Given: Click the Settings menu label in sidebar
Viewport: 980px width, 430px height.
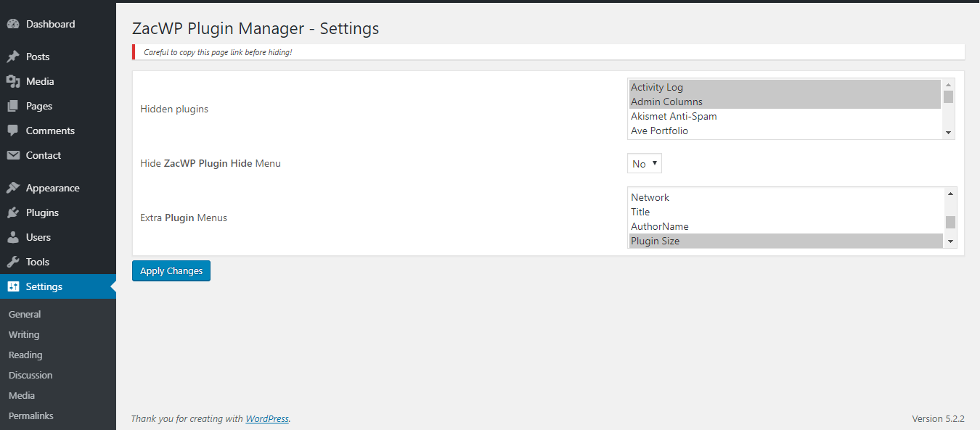Looking at the screenshot, I should tap(44, 286).
